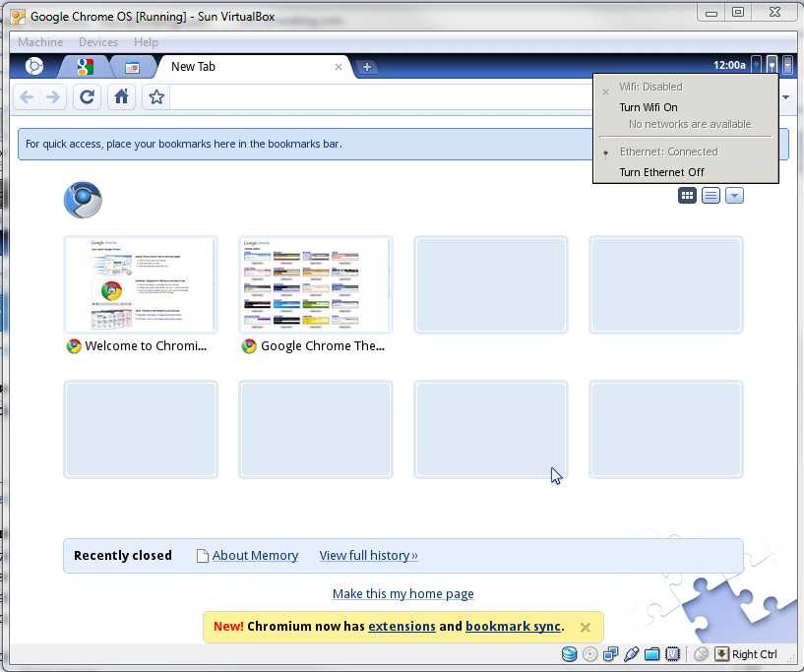Open View full history link

click(368, 556)
